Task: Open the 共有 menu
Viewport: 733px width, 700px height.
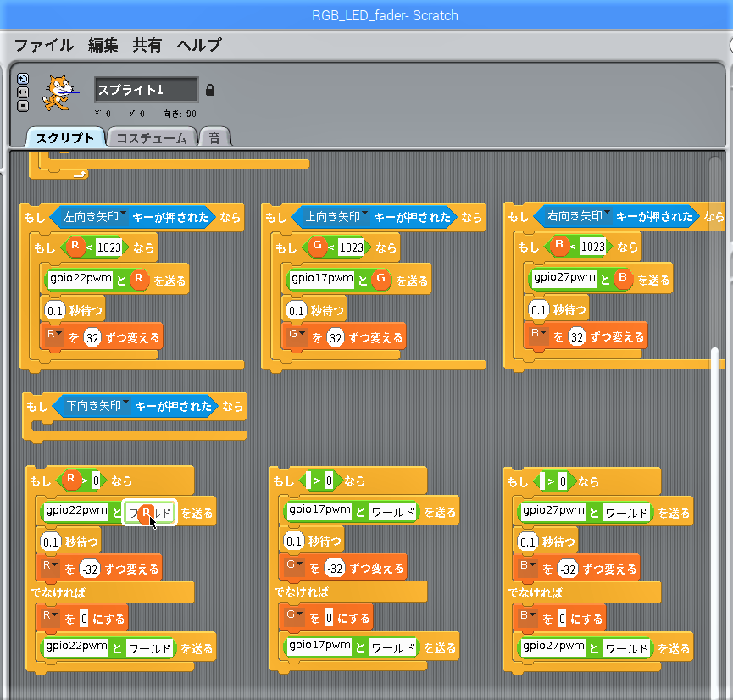Action: pyautogui.click(x=147, y=46)
